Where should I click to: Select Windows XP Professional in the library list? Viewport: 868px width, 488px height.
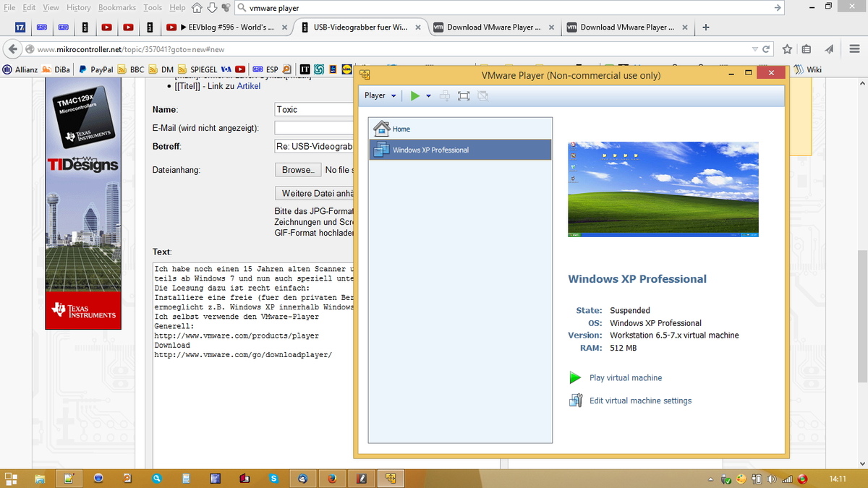coord(460,150)
